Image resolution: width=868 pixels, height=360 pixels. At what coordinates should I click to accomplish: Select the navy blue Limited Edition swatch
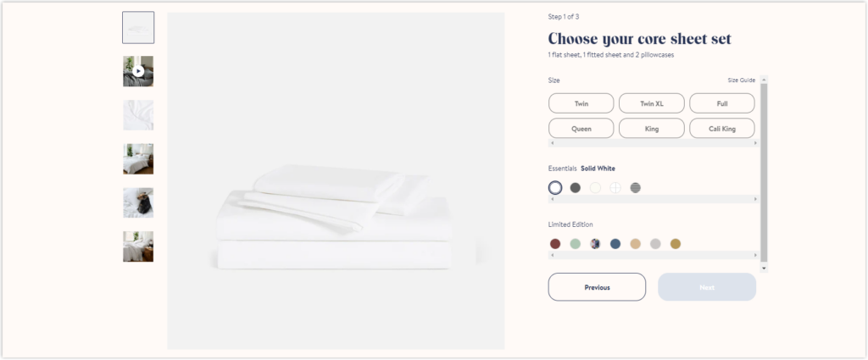click(x=615, y=244)
